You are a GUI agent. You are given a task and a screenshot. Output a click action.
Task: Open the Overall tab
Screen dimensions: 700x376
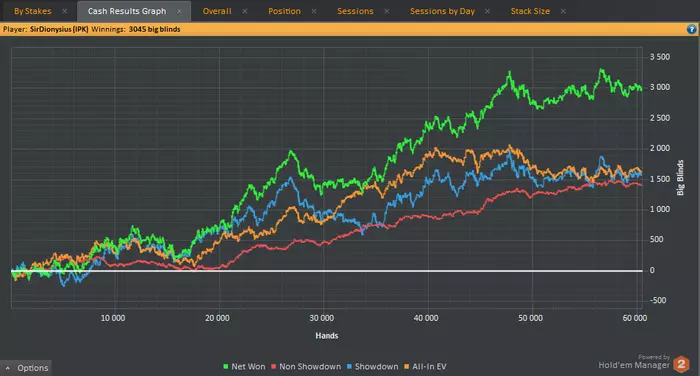tap(217, 11)
